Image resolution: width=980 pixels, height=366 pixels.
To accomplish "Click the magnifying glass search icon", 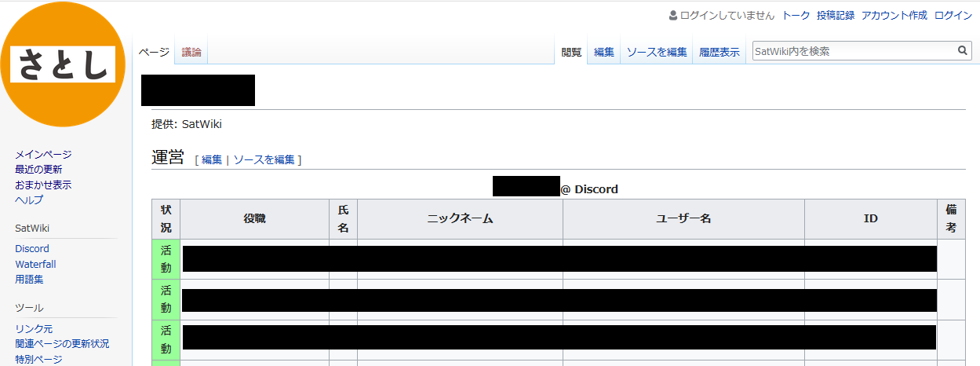I will [963, 51].
